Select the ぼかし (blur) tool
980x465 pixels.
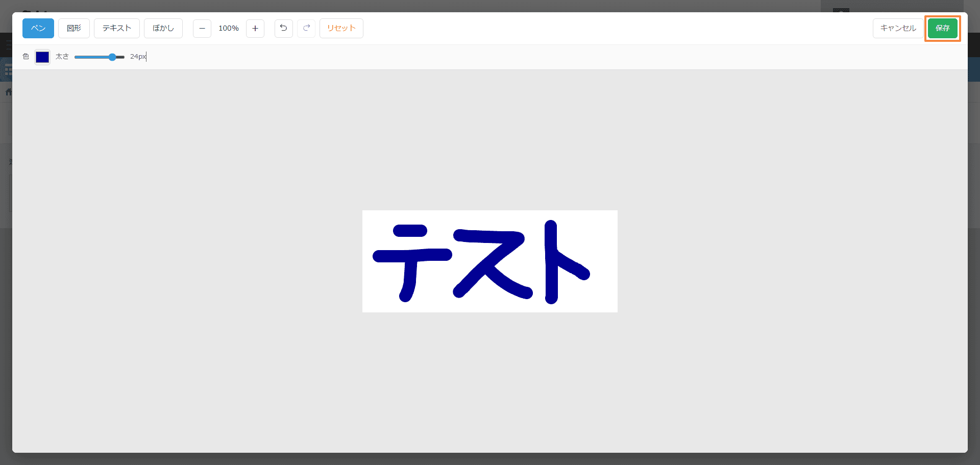click(x=163, y=28)
